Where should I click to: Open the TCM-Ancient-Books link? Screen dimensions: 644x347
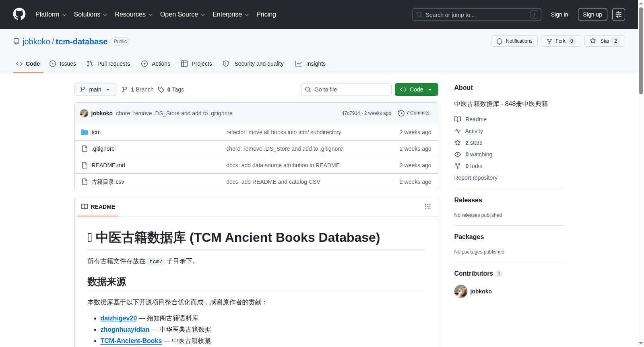tap(131, 341)
